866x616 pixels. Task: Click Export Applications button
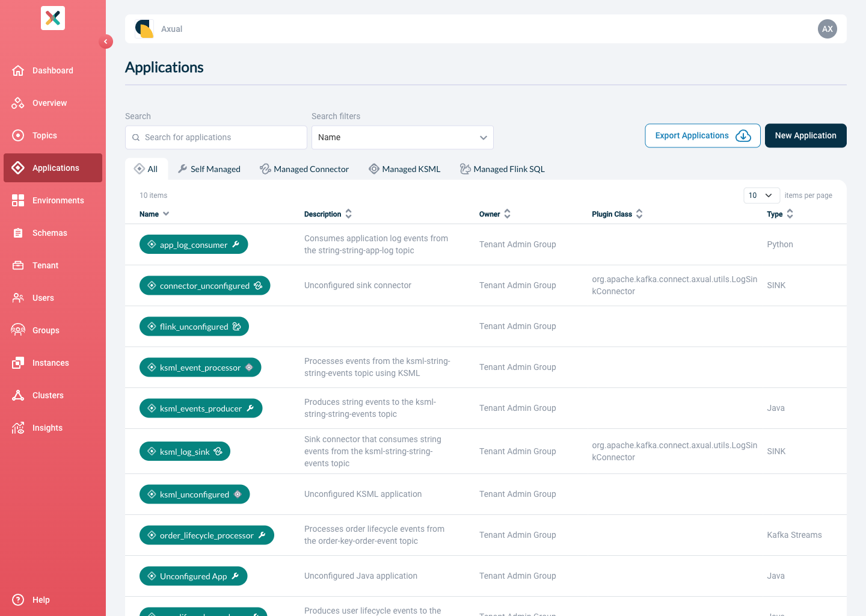(x=702, y=136)
